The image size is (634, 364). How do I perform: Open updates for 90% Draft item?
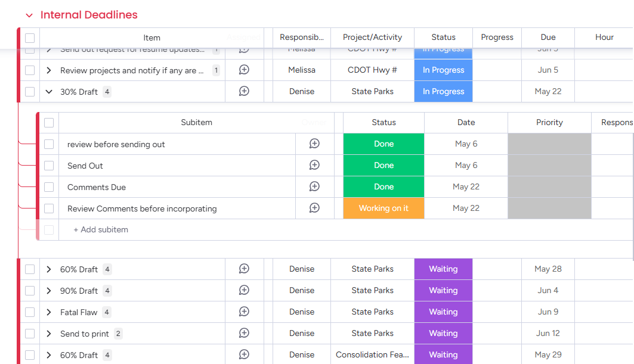click(x=244, y=290)
